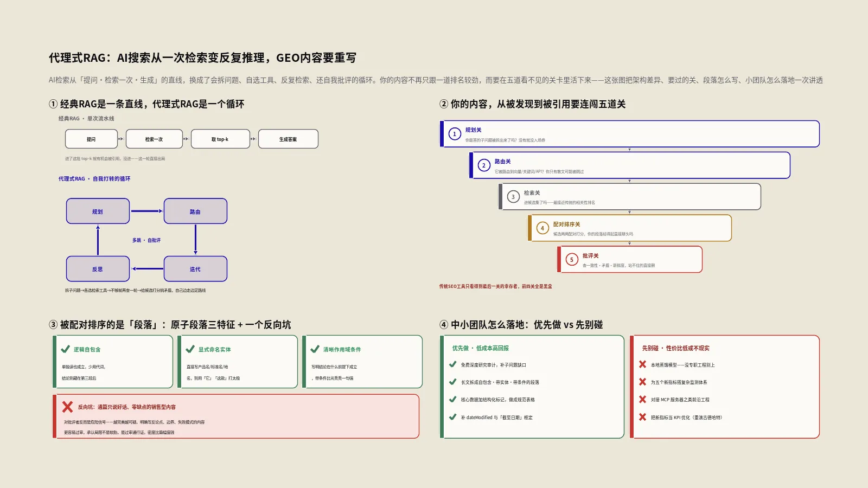This screenshot has width=868, height=488.
Task: Click the text 查一致性・矛盾・新鲜度 under 批评关
Action: pyautogui.click(x=618, y=266)
